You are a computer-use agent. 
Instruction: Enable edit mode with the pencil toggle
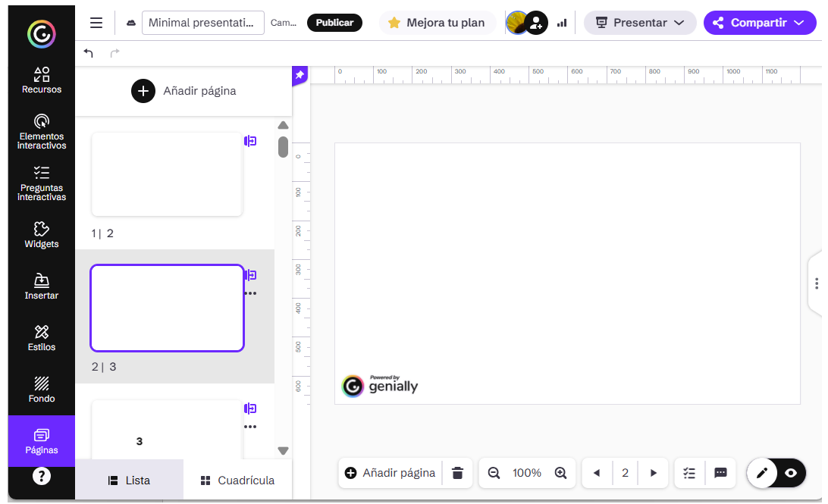tap(762, 473)
